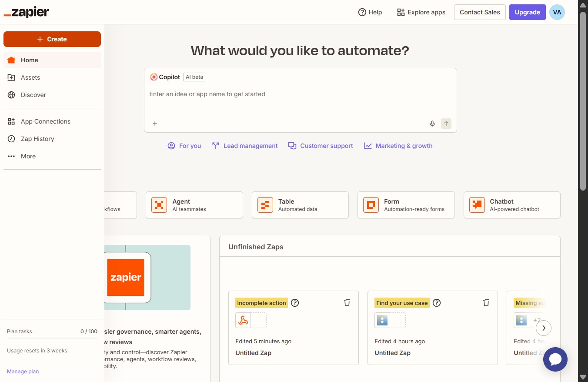Open the chat support bubble
This screenshot has height=382, width=588.
coord(555,359)
